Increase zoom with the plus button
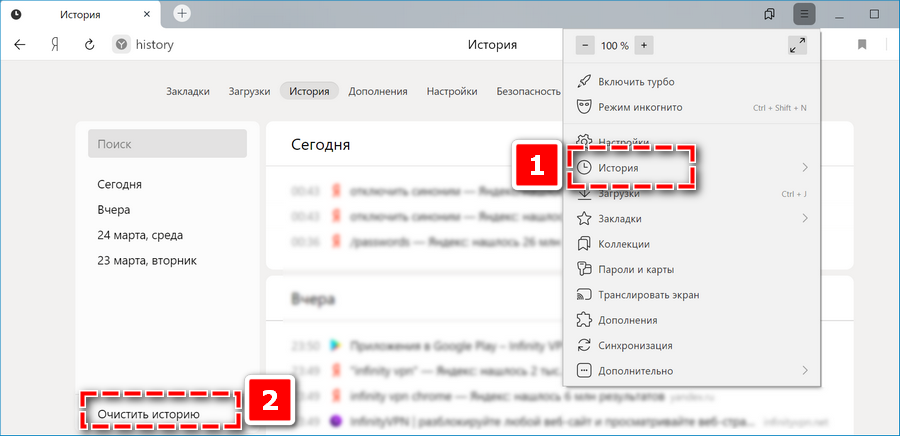900x436 pixels. click(x=644, y=45)
